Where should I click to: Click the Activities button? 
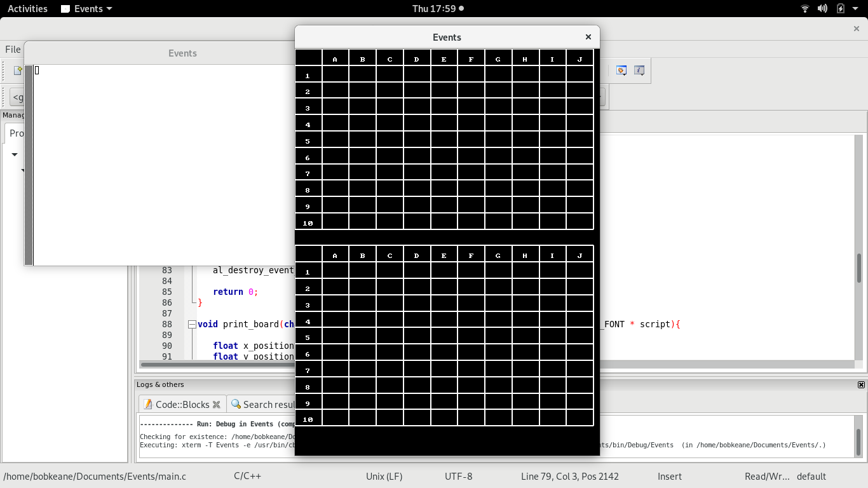point(27,8)
